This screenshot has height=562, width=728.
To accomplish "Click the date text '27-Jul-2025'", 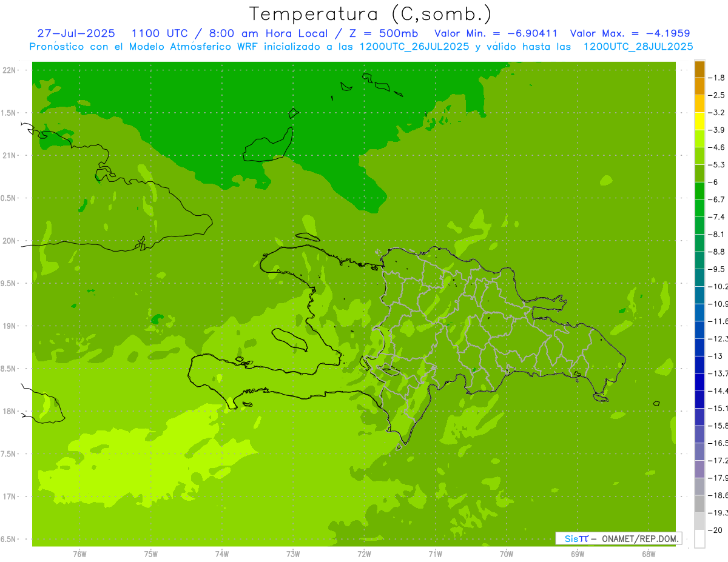I will click(x=76, y=33).
